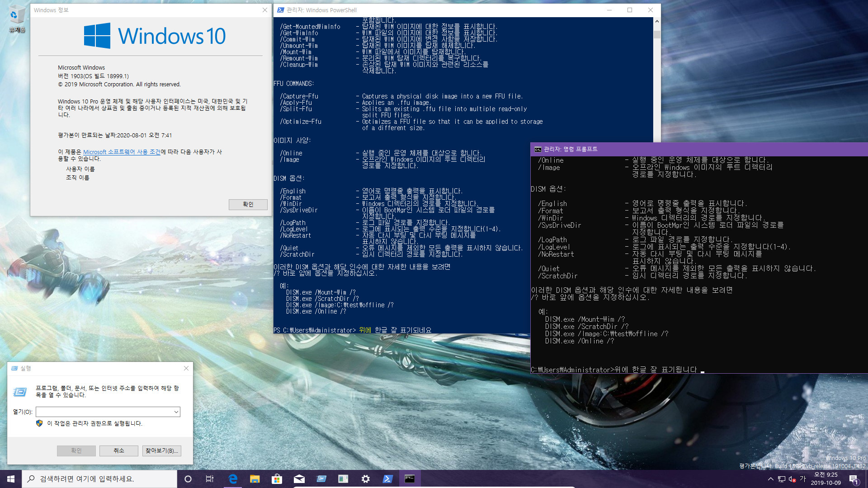Open network status tray icon
The image size is (868, 488).
click(x=781, y=479)
